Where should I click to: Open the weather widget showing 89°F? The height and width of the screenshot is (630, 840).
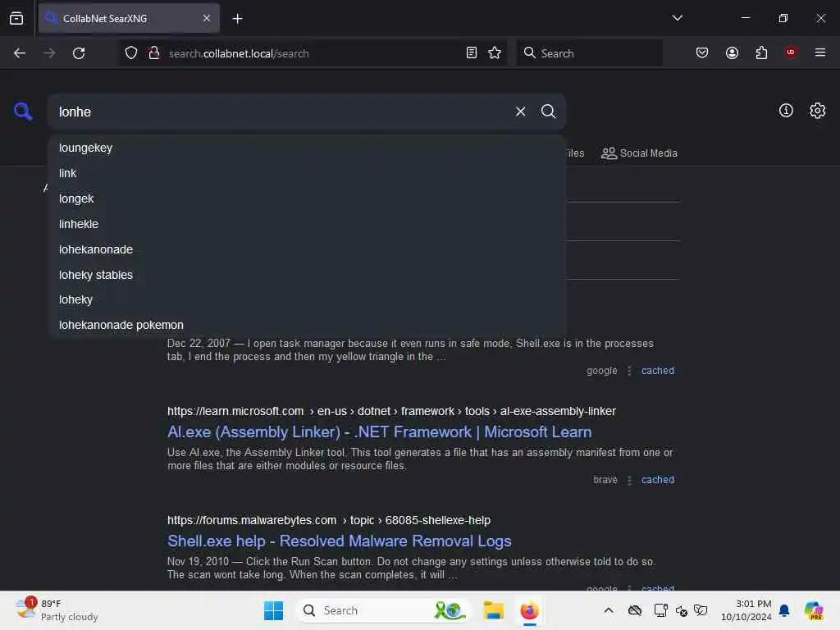coord(57,610)
